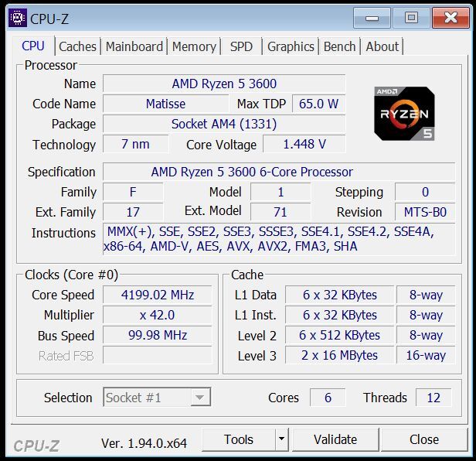Click the Bus Speed value 99.98 MHz
The height and width of the screenshot is (461, 476).
pos(158,335)
